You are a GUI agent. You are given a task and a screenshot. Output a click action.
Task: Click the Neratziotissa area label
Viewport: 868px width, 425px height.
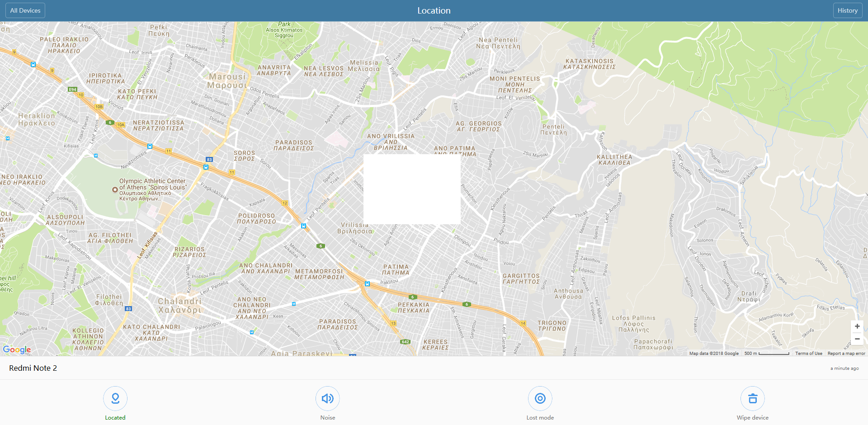pos(159,126)
